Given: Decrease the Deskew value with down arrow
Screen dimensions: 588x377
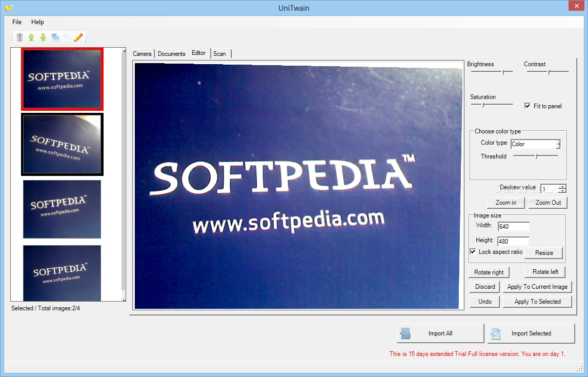Looking at the screenshot, I should pos(562,191).
